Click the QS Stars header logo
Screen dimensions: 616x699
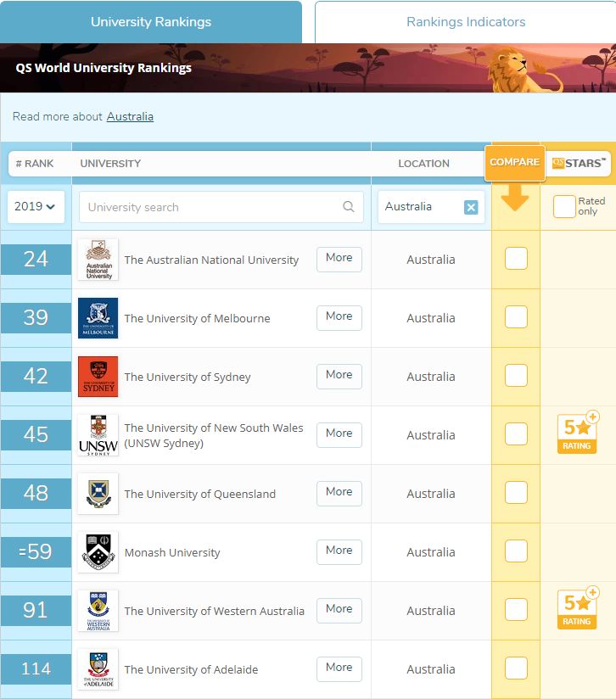579,163
